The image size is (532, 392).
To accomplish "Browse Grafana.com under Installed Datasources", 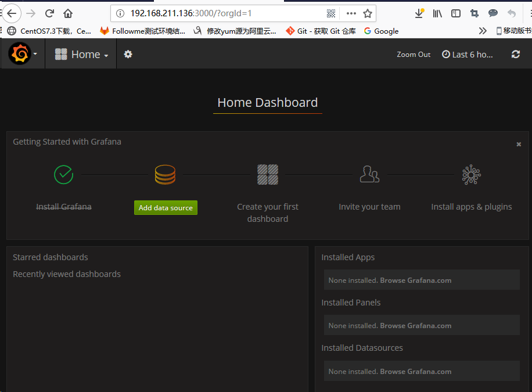I will click(416, 371).
